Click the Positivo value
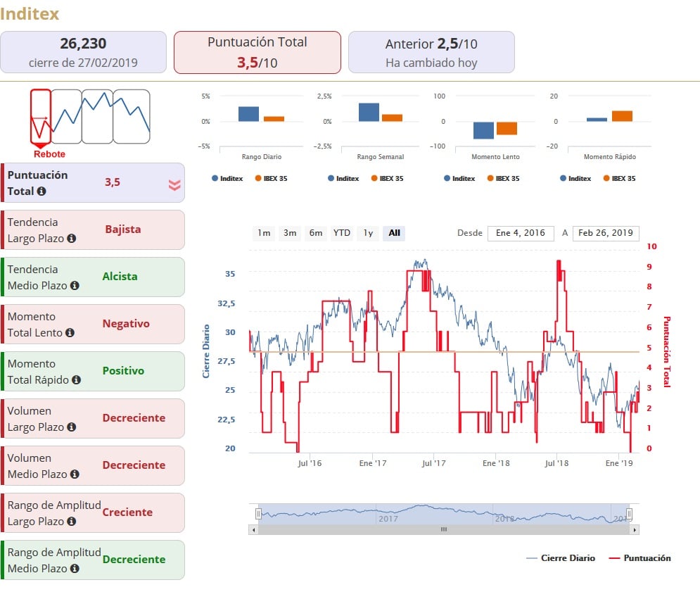 tap(123, 370)
